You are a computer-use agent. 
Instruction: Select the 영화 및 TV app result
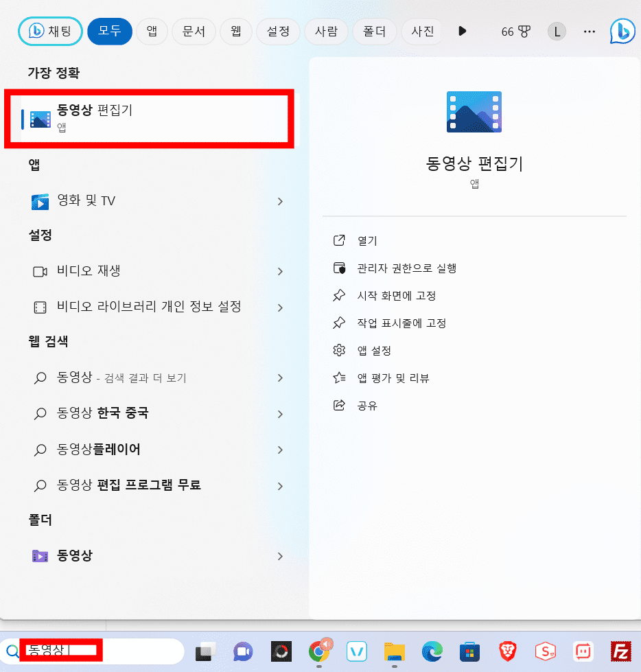tap(149, 201)
